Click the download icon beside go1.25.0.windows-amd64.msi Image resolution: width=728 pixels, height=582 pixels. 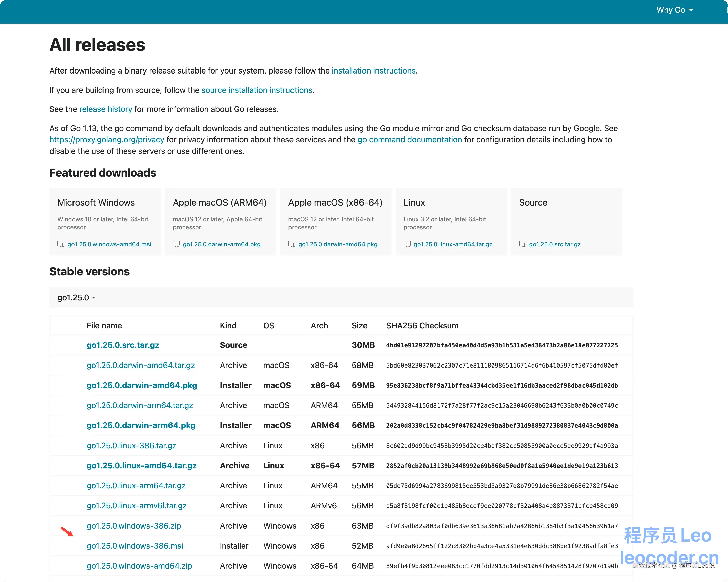click(61, 244)
